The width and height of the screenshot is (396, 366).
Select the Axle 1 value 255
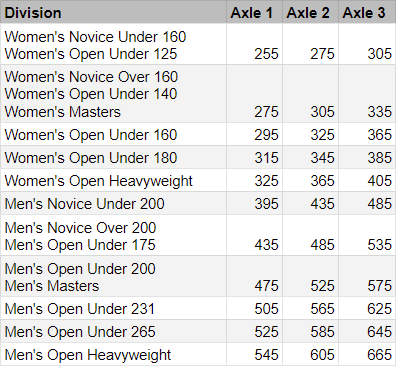click(266, 54)
